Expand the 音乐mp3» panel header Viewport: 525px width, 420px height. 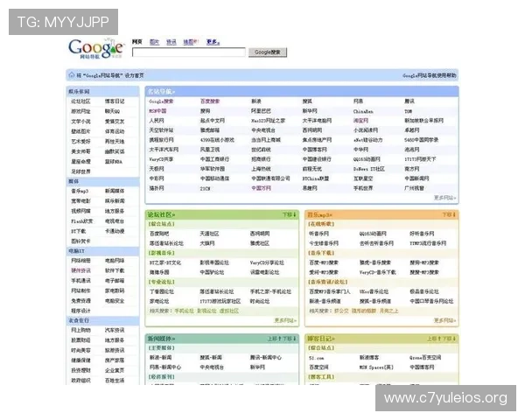click(320, 214)
